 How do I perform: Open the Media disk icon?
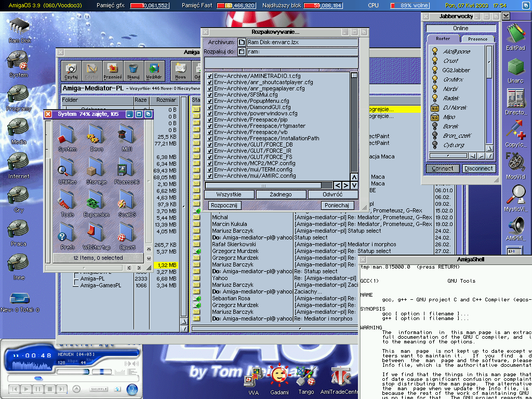(19, 131)
